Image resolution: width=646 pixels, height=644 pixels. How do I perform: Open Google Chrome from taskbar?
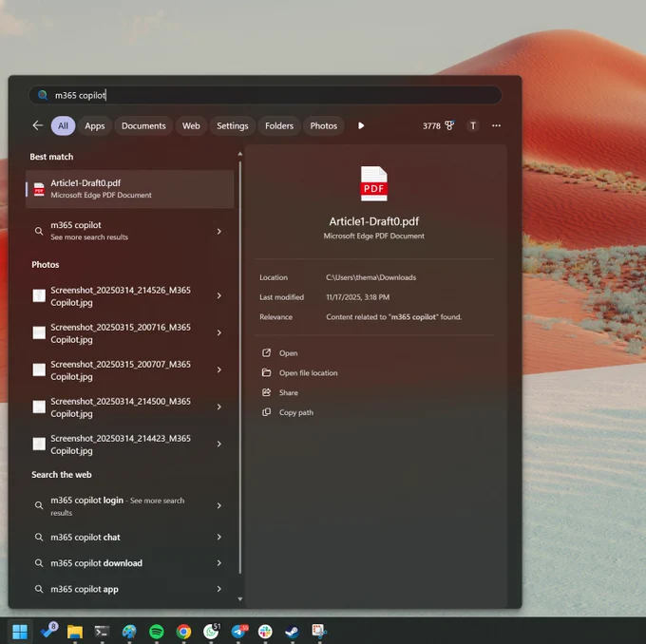tap(183, 632)
